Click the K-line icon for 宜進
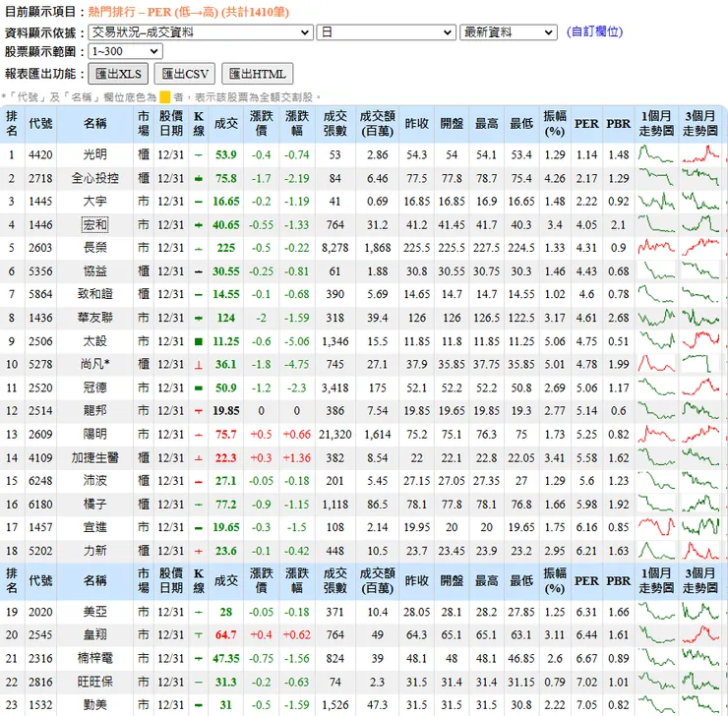The image size is (728, 716). (199, 528)
